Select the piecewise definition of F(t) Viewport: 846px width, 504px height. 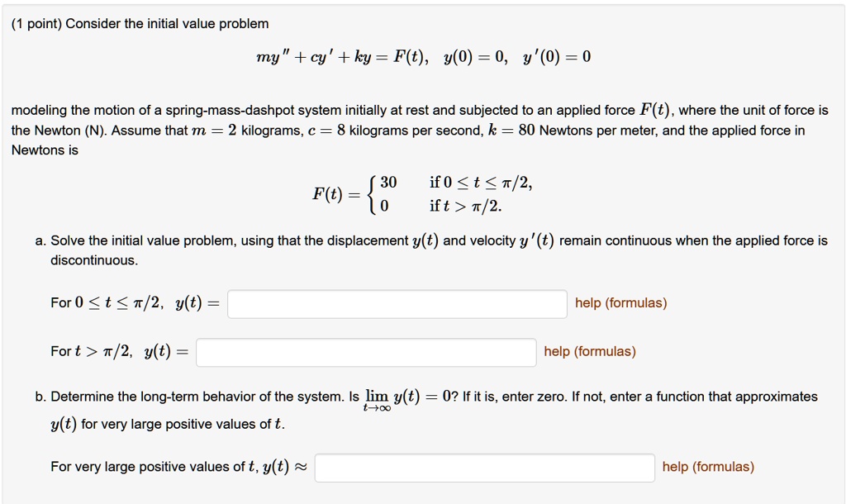coord(422,193)
